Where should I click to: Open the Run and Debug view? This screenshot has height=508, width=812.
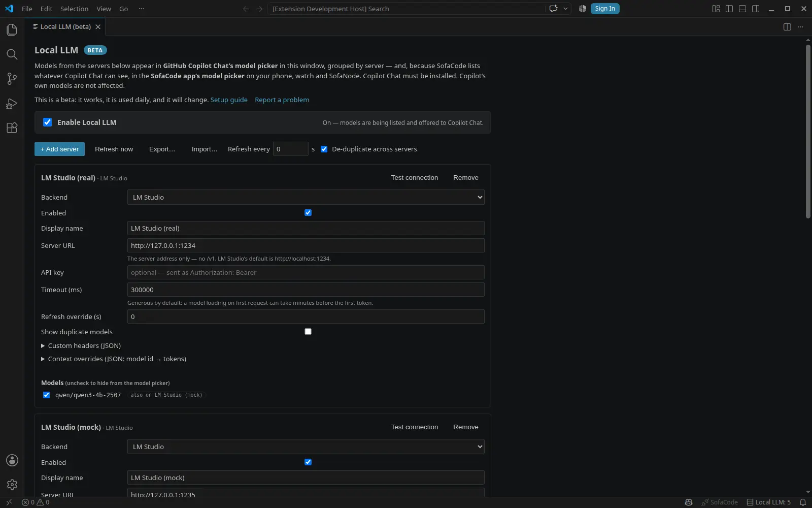pos(12,104)
